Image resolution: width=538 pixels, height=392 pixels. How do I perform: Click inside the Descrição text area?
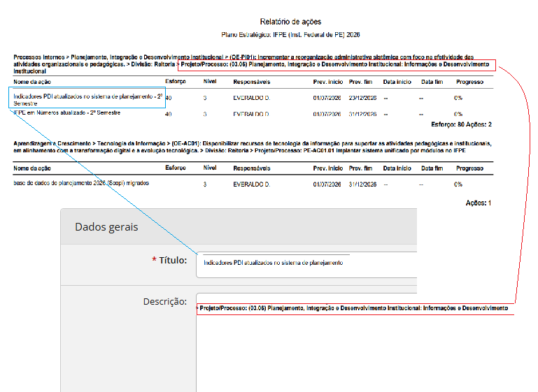(306, 342)
